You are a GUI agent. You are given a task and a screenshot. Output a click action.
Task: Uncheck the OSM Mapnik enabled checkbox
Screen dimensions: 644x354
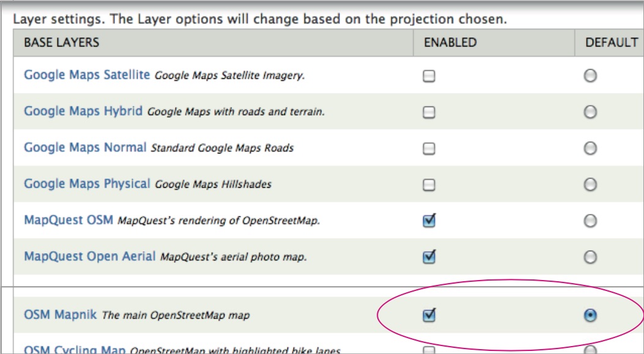click(x=429, y=315)
